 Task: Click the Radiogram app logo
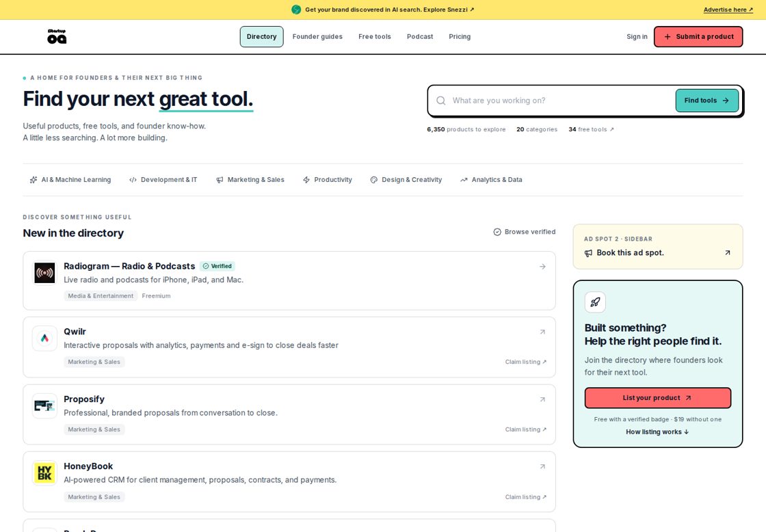pos(44,273)
